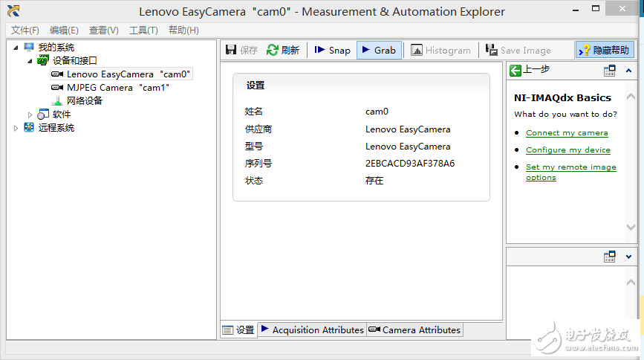Open the 'Connect my camera' help link
Viewport: 644px width, 360px height.
(x=567, y=133)
